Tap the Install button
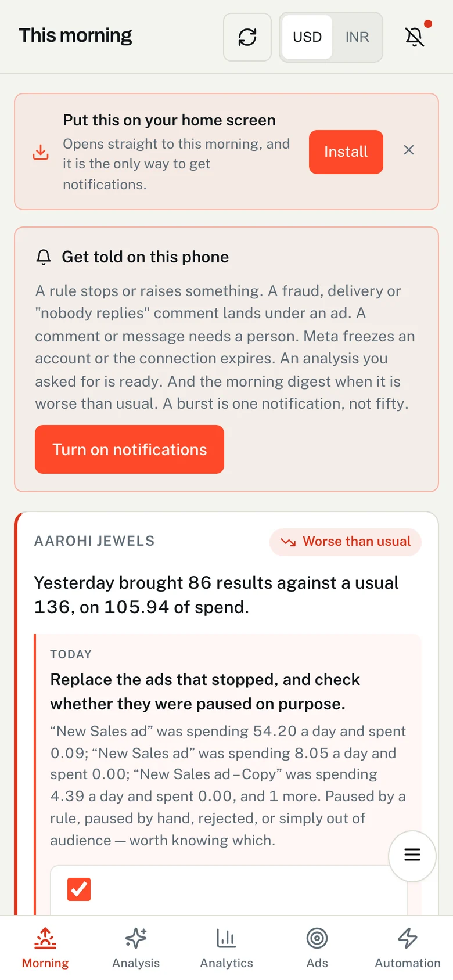The height and width of the screenshot is (980, 453). coord(346,152)
